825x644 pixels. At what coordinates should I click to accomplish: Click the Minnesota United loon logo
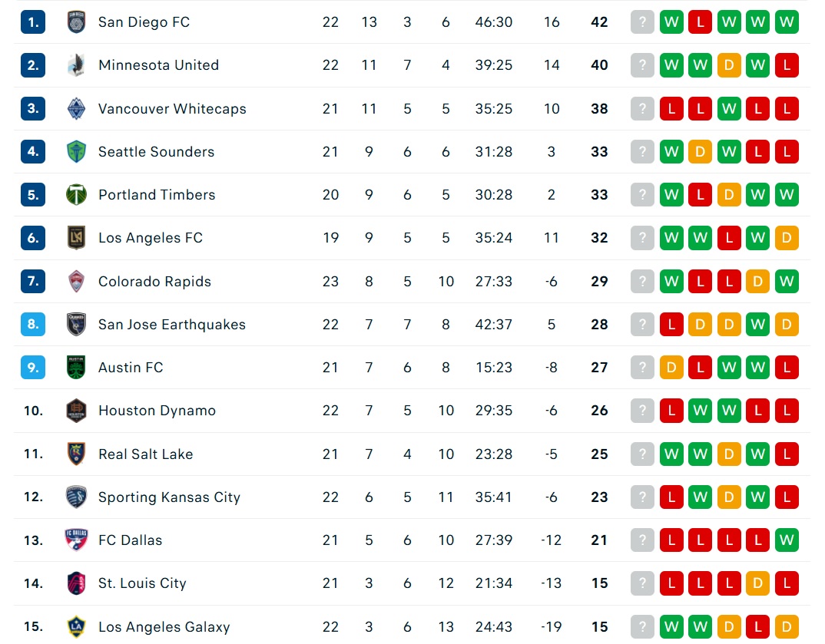point(76,65)
